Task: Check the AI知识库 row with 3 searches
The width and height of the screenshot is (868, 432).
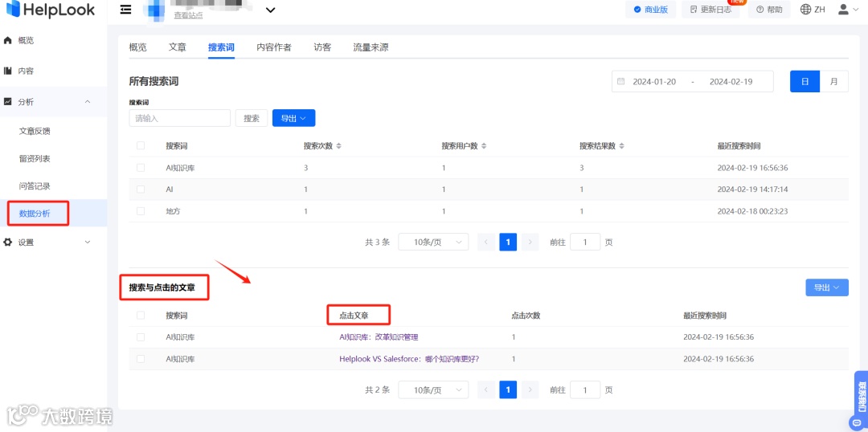Action: (141, 167)
